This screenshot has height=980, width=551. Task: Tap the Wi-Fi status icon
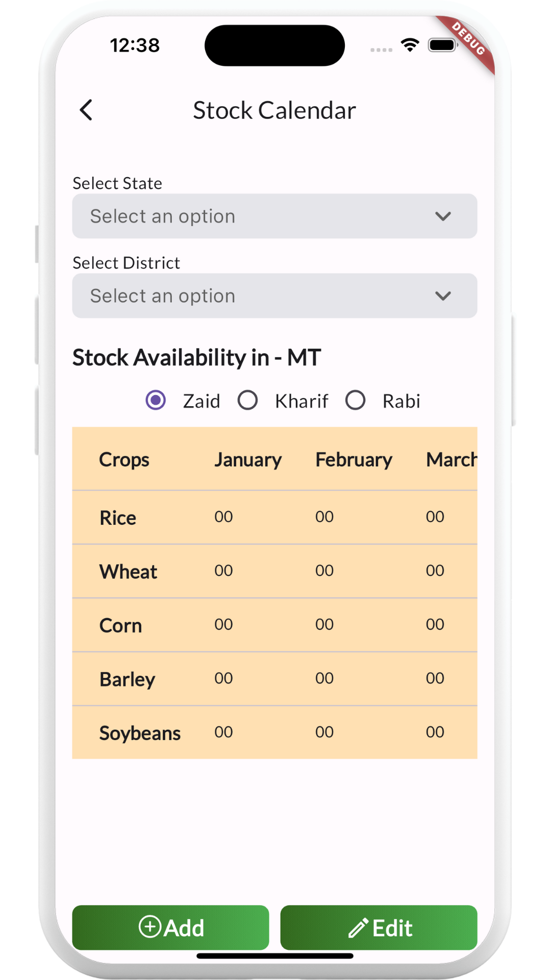coord(410,45)
